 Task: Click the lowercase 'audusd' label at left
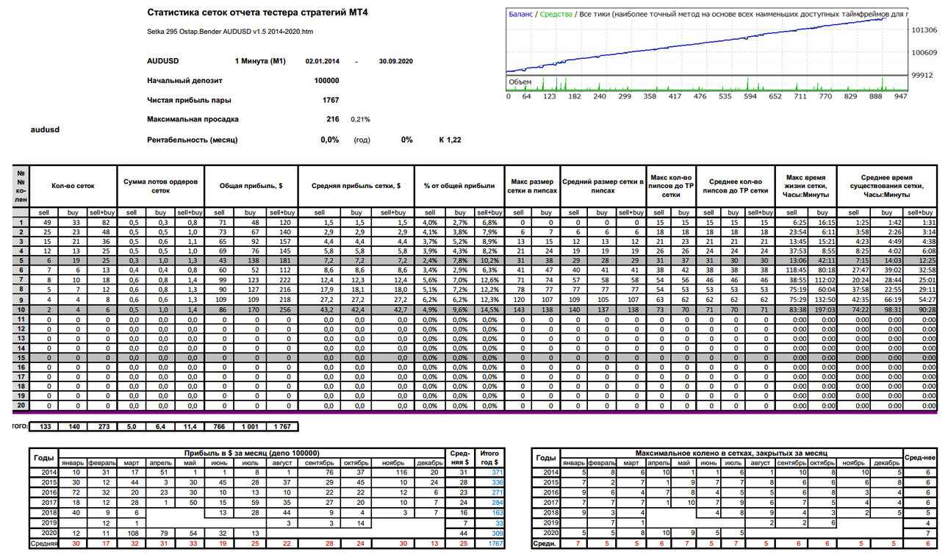click(44, 129)
